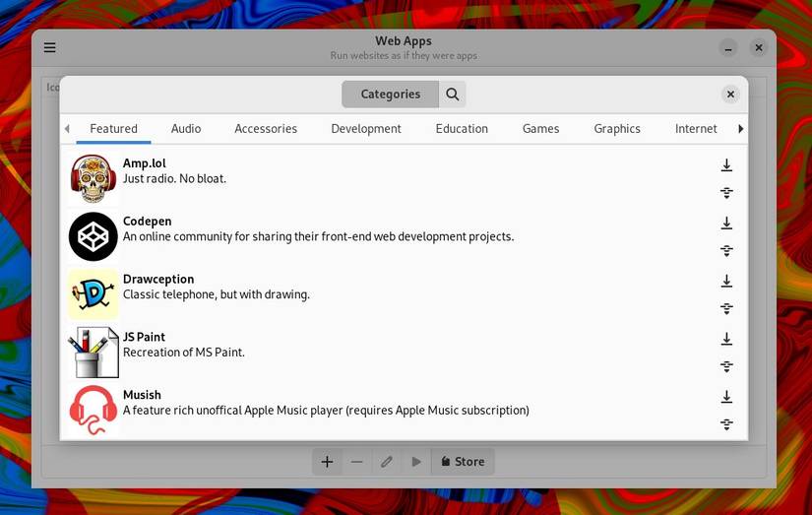
Task: Click the minus remove web app button
Action: (x=357, y=462)
